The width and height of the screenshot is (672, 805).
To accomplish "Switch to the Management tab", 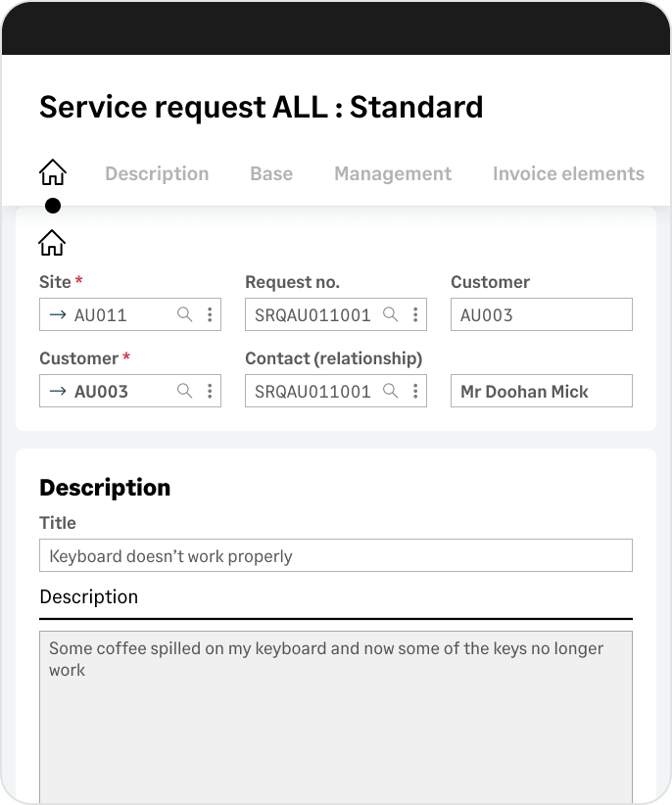I will [393, 173].
